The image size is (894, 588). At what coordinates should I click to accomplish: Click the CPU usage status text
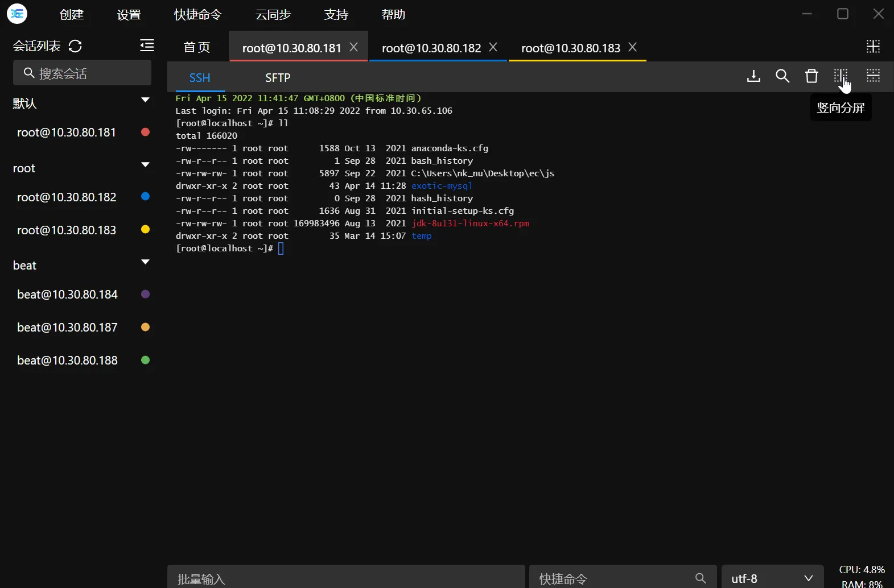click(862, 569)
